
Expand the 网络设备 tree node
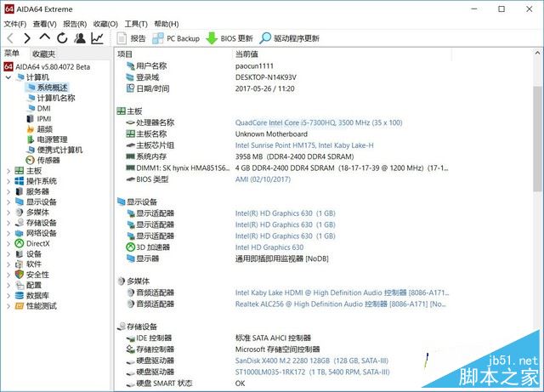click(8, 233)
